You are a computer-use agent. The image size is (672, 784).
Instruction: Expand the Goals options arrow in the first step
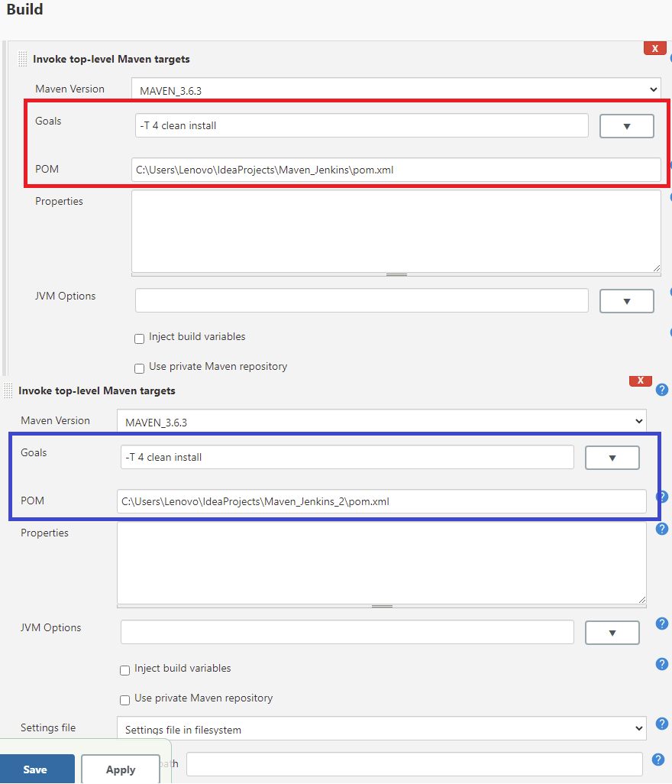(626, 125)
